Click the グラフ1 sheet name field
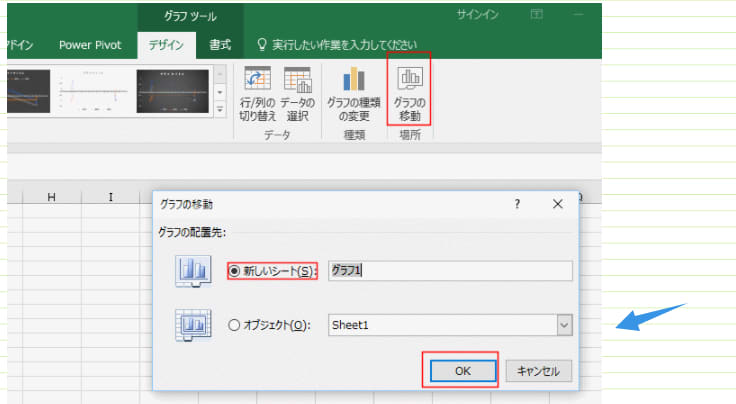 point(450,271)
